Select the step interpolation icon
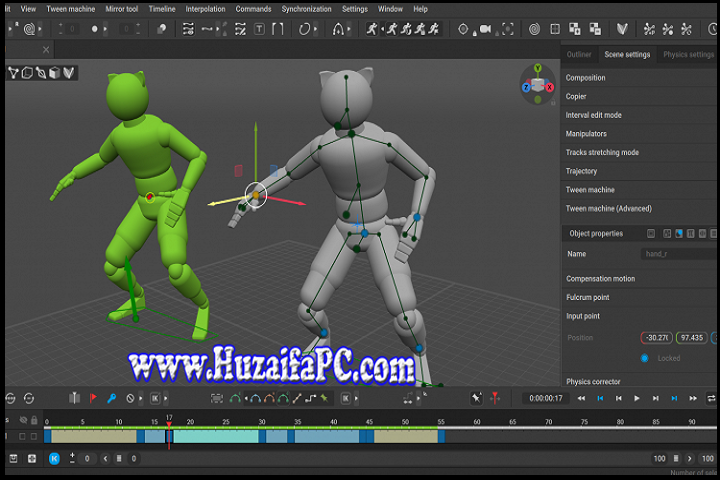This screenshot has height=480, width=720. tap(310, 398)
